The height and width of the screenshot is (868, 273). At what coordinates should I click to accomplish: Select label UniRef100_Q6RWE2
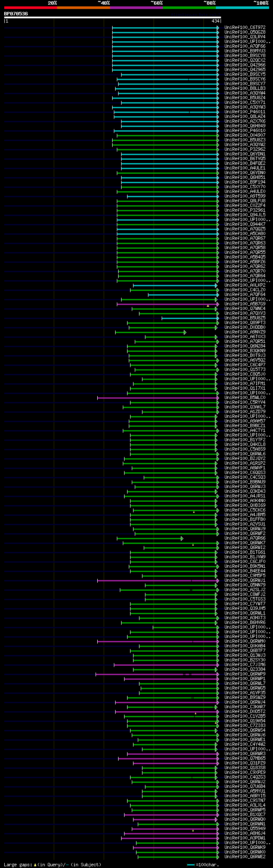click(x=245, y=857)
